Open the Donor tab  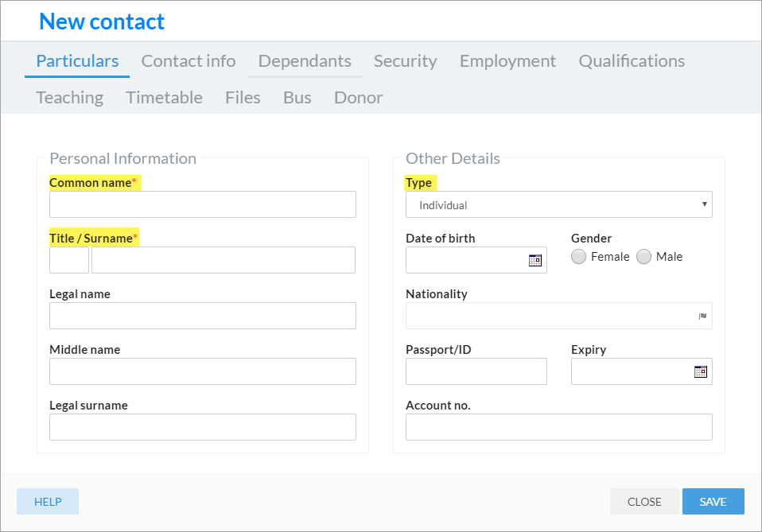[358, 98]
